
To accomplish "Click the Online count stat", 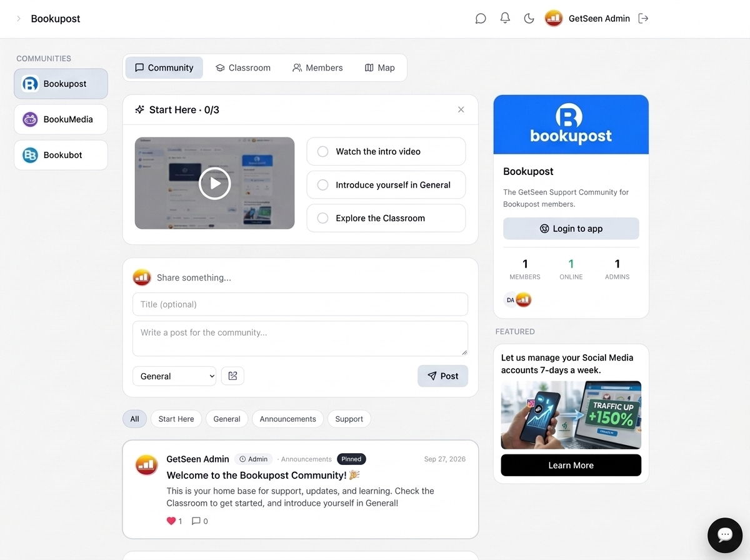I will pyautogui.click(x=571, y=269).
